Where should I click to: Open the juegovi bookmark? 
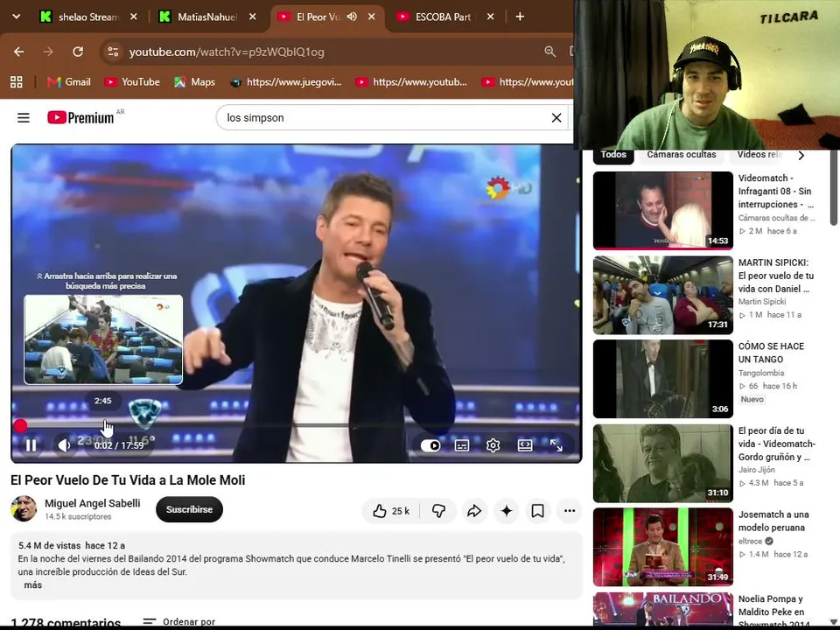point(285,82)
